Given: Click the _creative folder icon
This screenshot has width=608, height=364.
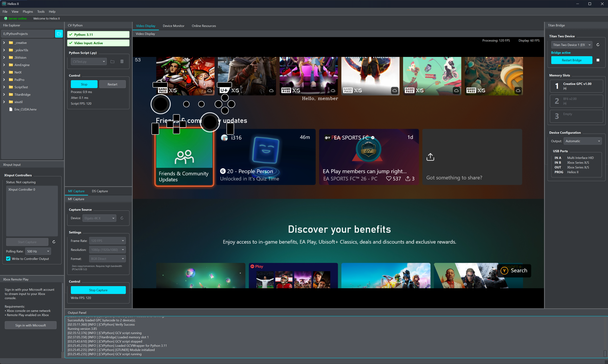Looking at the screenshot, I should click(x=11, y=43).
